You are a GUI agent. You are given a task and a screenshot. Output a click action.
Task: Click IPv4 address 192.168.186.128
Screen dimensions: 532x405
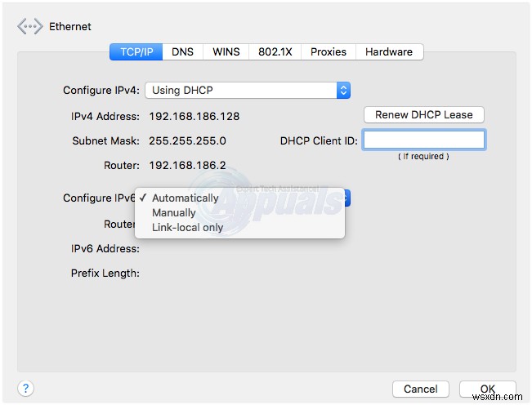click(x=194, y=116)
